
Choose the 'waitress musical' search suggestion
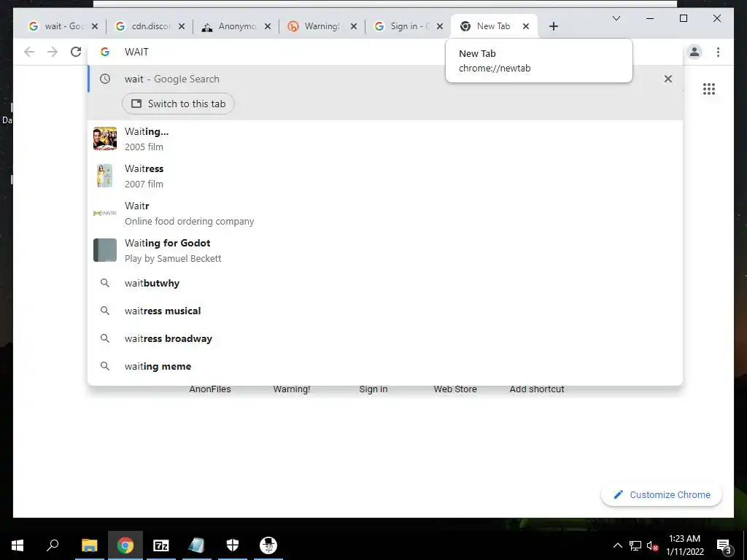pos(385,311)
